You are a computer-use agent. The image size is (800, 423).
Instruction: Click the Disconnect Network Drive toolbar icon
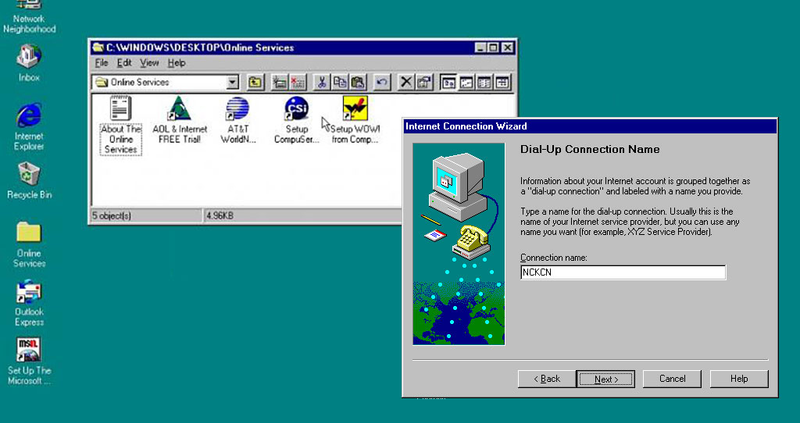coord(297,82)
